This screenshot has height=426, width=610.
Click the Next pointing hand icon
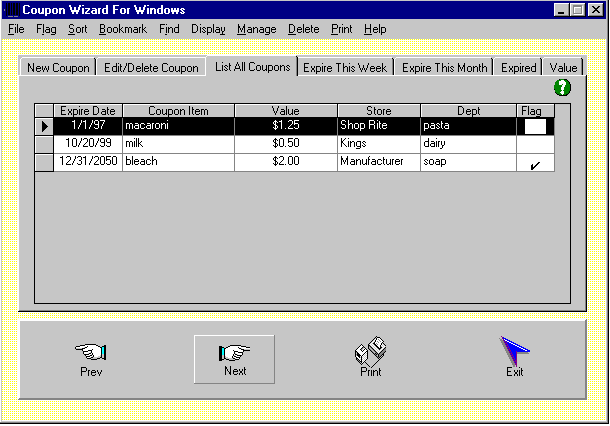point(234,352)
